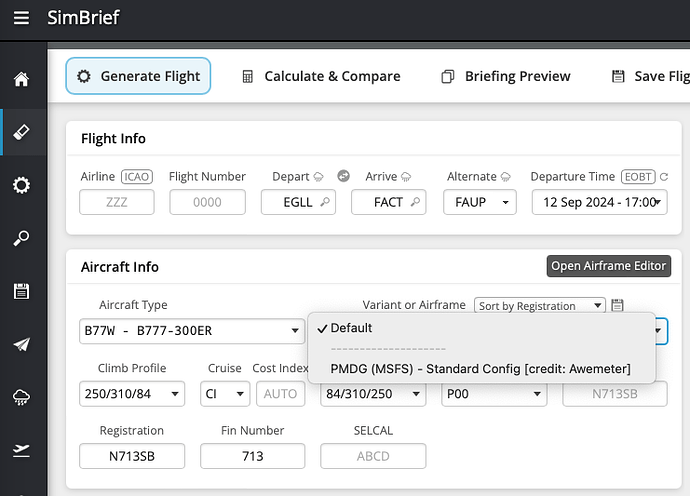Click Save Flight button
This screenshot has width=690, height=496.
click(x=650, y=76)
